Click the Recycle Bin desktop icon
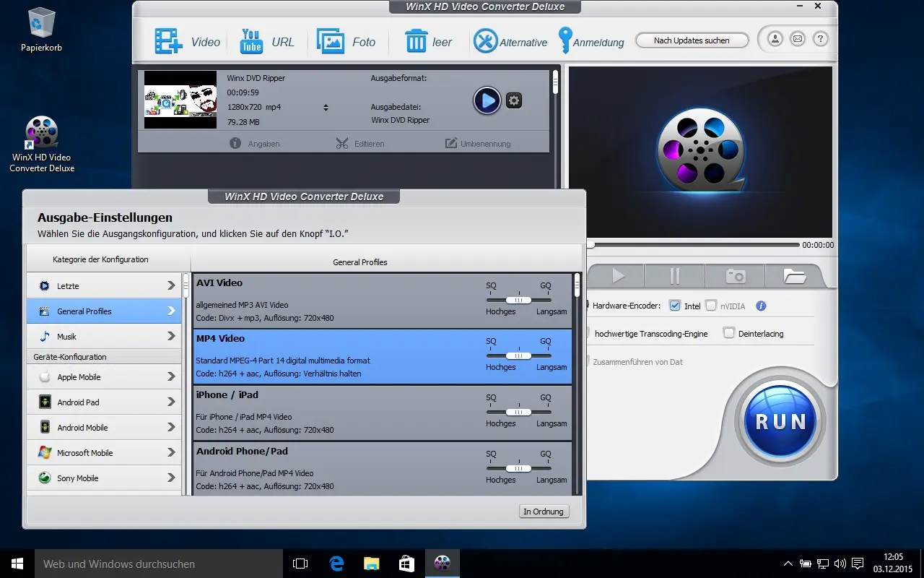This screenshot has height=578, width=924. click(41, 30)
